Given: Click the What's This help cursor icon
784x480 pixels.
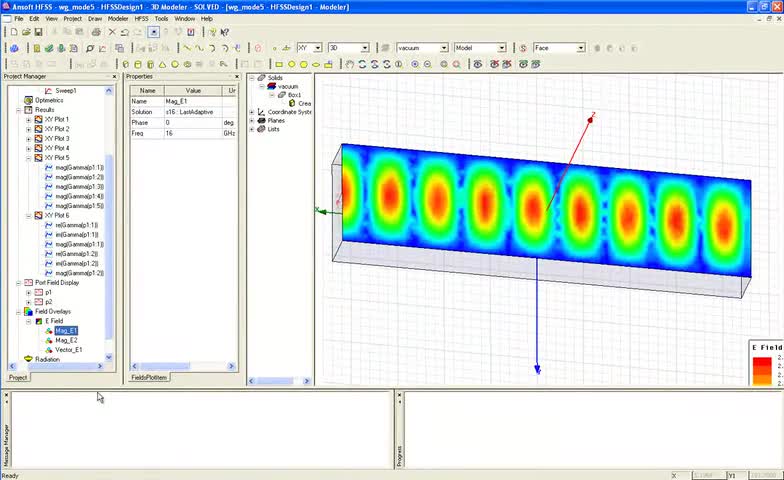Looking at the screenshot, I should click(224, 32).
